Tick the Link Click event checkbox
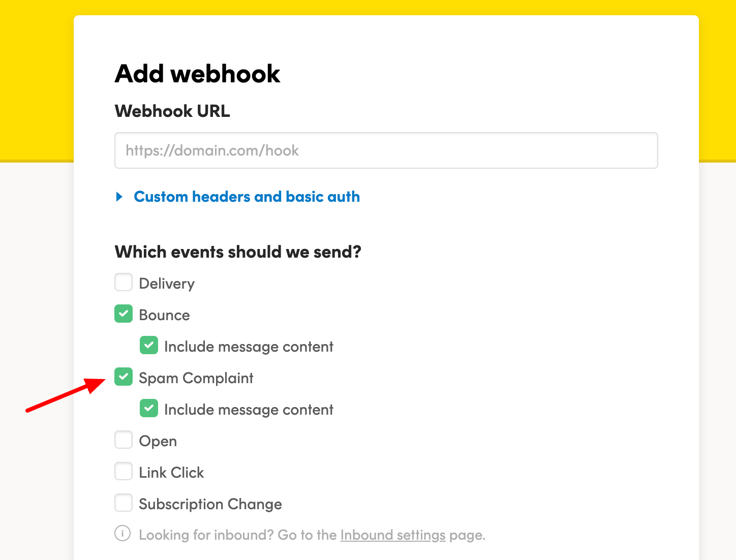This screenshot has height=560, width=736. pos(124,472)
